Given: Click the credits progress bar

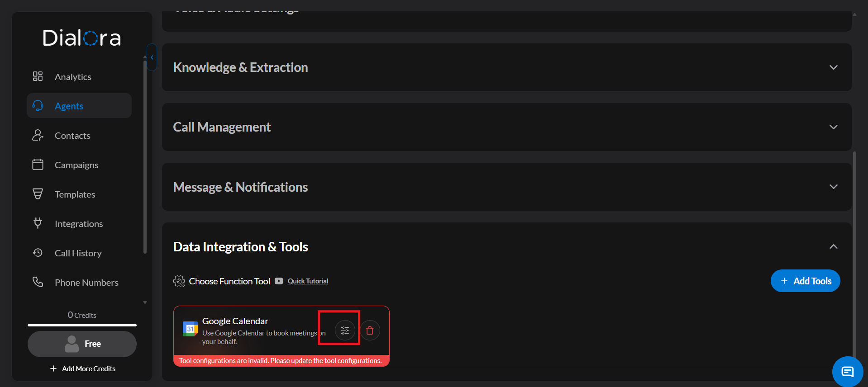Looking at the screenshot, I should click(82, 325).
